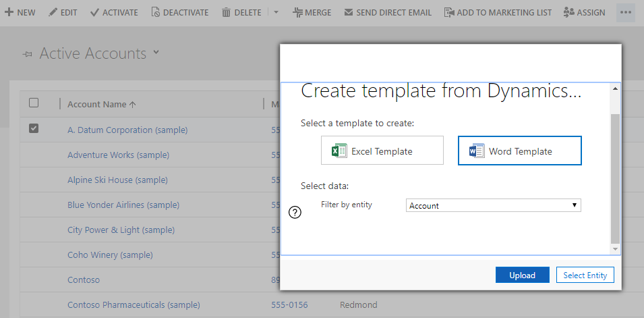Open Contoso Pharmaceuticals (sample) account
This screenshot has height=318, width=644.
(x=134, y=305)
